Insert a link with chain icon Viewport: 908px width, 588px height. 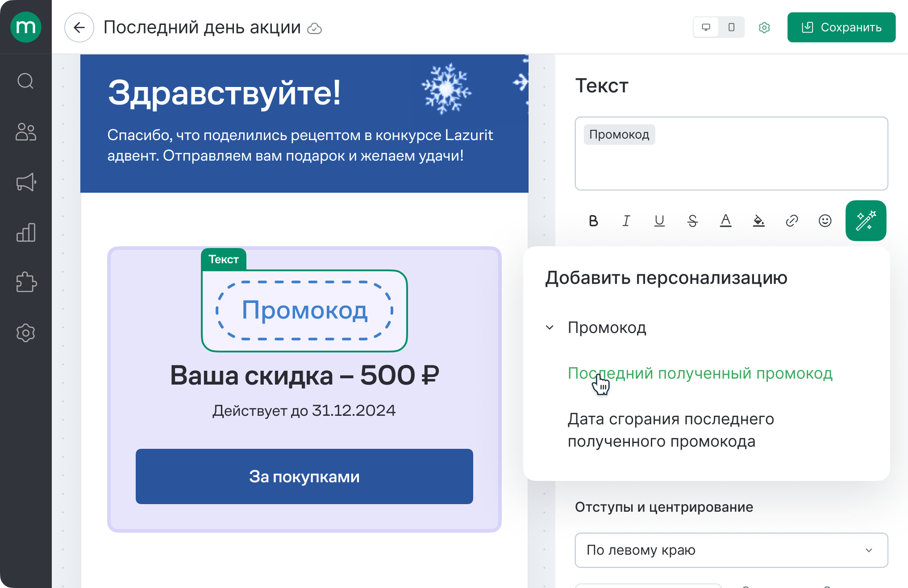(791, 221)
